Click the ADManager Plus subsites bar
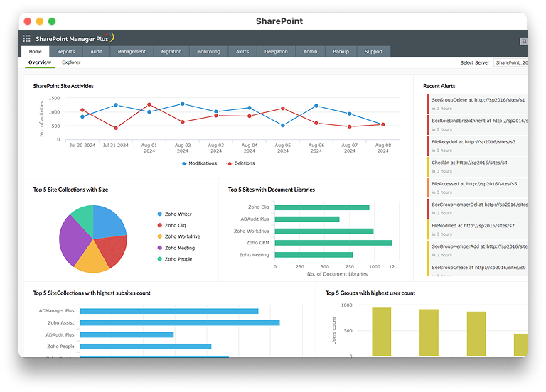 click(169, 311)
